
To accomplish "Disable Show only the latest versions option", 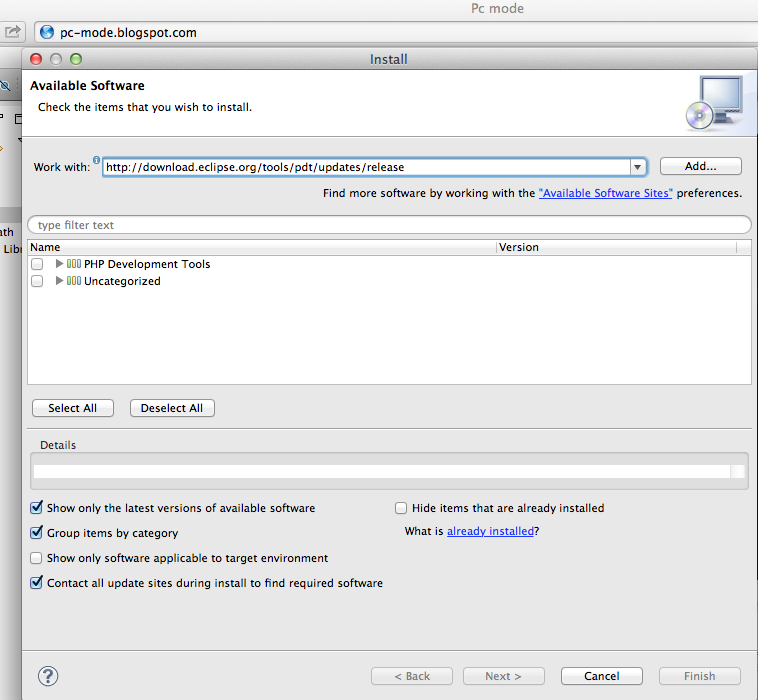I will (36, 508).
